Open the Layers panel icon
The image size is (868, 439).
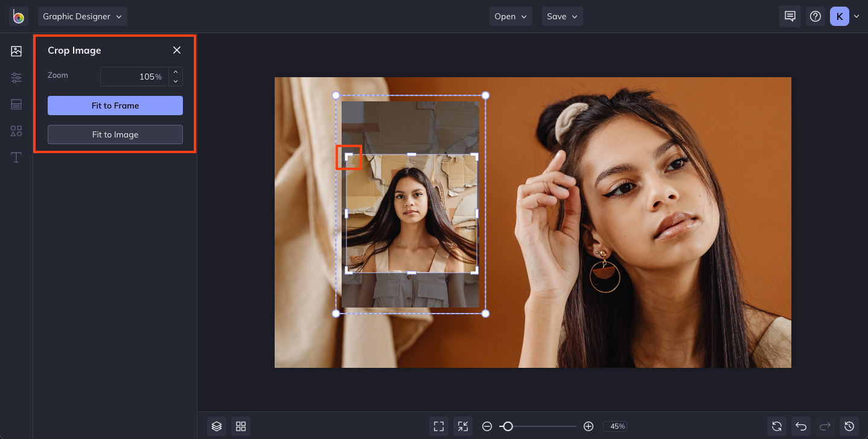217,426
